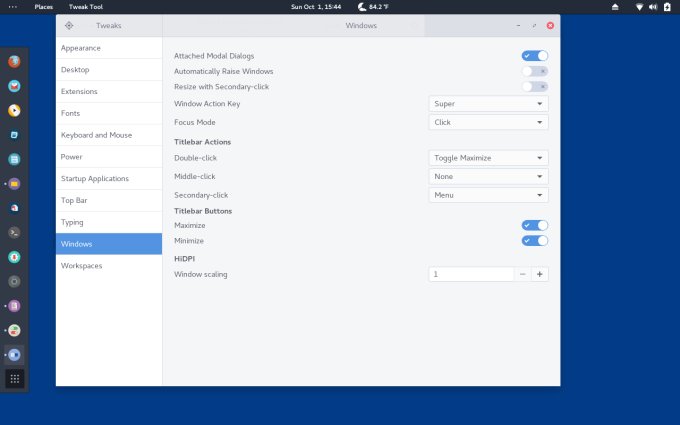Show all applications grid
Screen dimensions: 680x425
[x=14, y=379]
